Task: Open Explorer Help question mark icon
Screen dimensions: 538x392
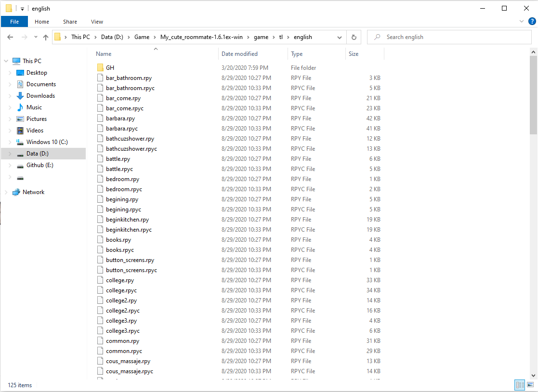Action: tap(532, 21)
